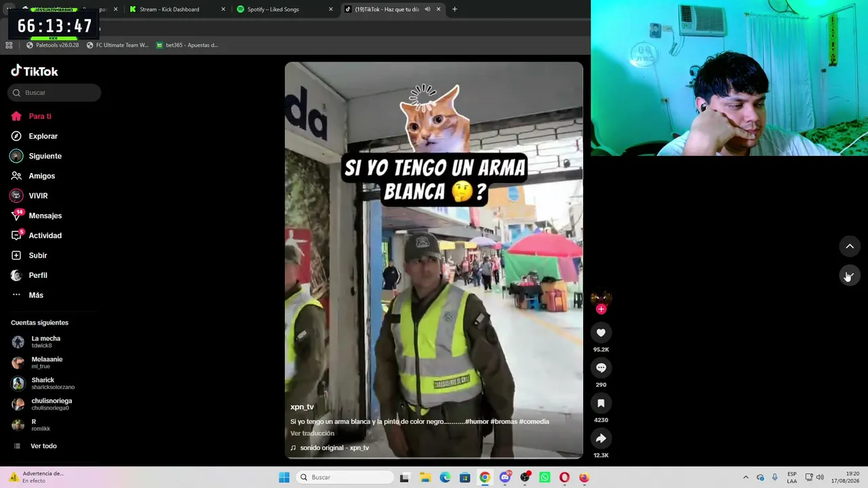
Task: Go to the next video with down chevron
Action: coord(850,275)
